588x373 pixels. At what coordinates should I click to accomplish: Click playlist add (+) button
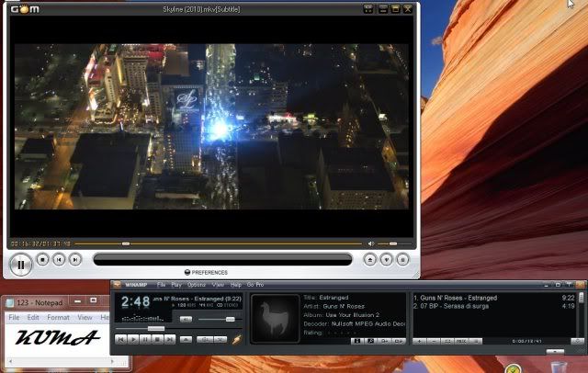pos(419,341)
